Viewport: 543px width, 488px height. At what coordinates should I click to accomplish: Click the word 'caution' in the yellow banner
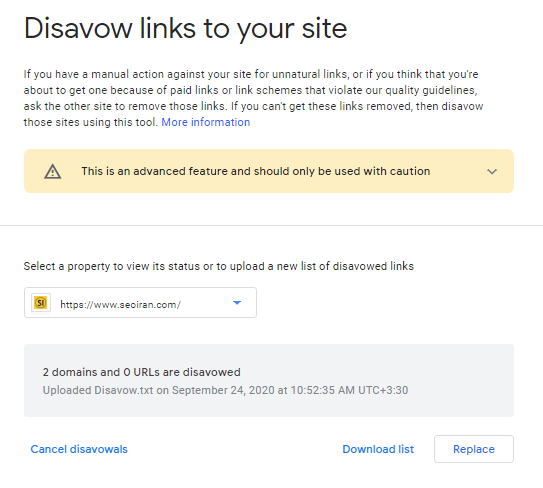pyautogui.click(x=410, y=171)
